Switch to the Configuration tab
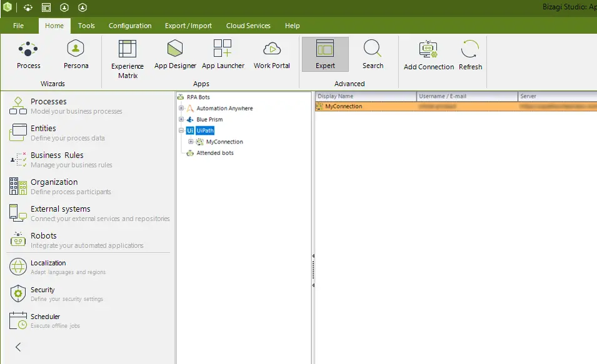Viewport: 597px width, 364px height. tap(130, 26)
